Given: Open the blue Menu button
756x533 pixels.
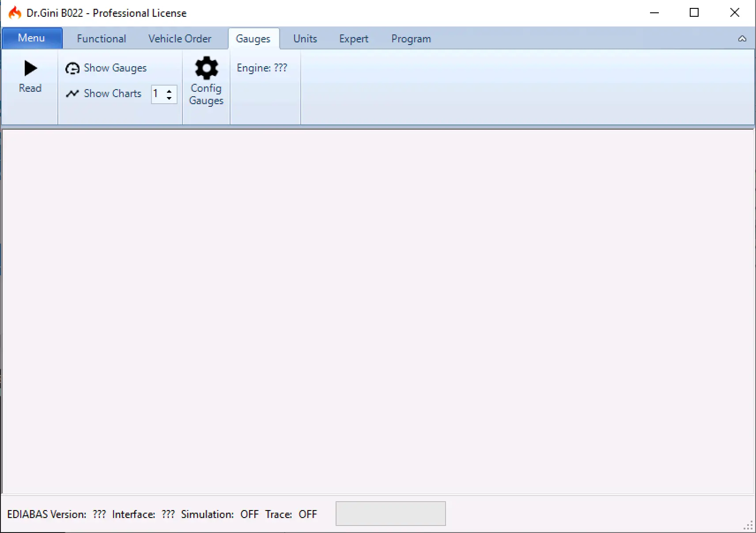Looking at the screenshot, I should click(x=31, y=38).
